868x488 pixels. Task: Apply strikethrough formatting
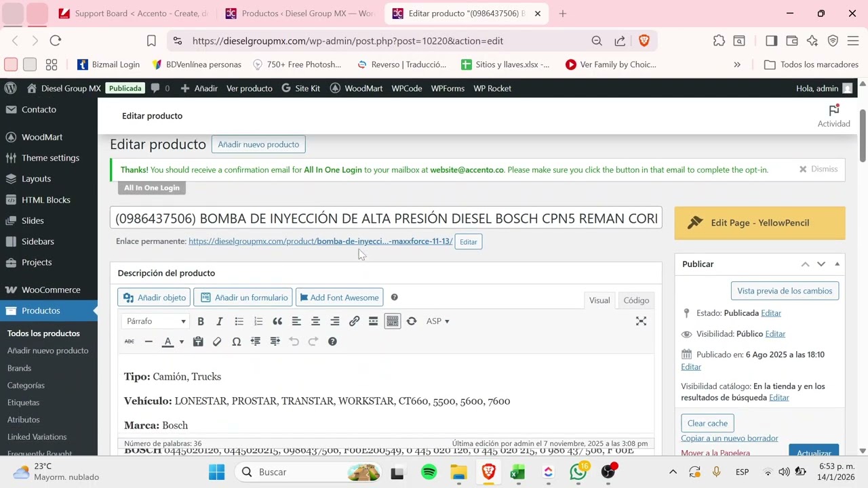130,342
